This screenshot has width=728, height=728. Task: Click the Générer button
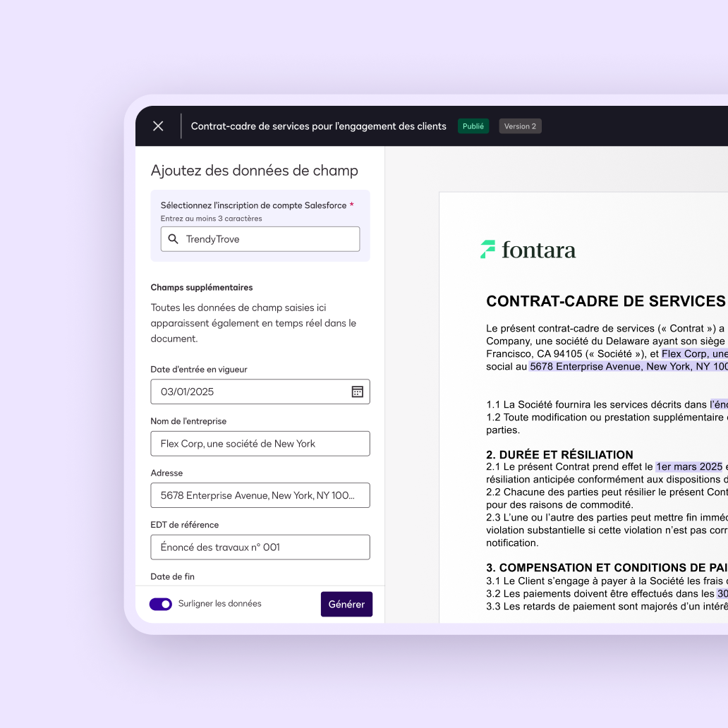[346, 604]
